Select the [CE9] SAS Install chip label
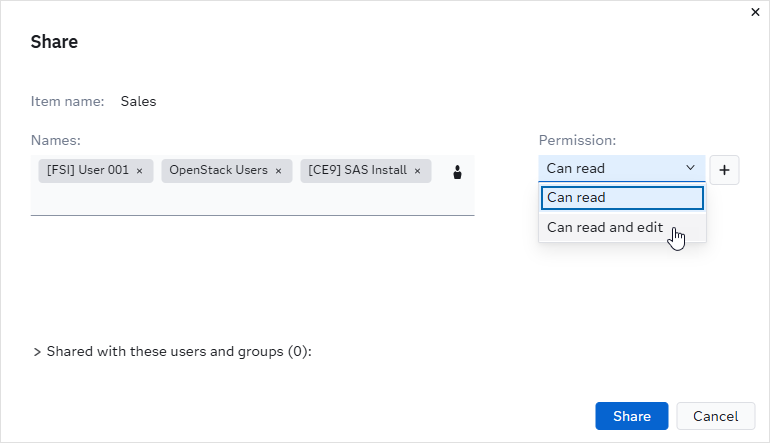 [x=357, y=170]
